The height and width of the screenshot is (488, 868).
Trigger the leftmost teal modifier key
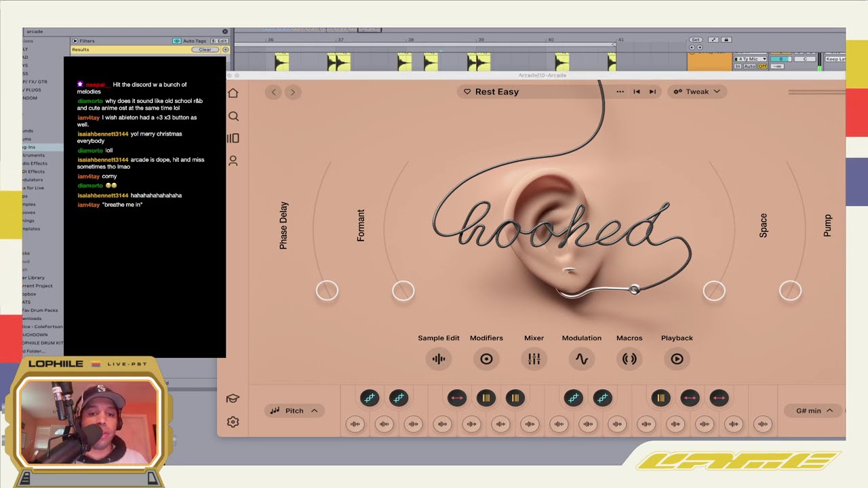370,398
